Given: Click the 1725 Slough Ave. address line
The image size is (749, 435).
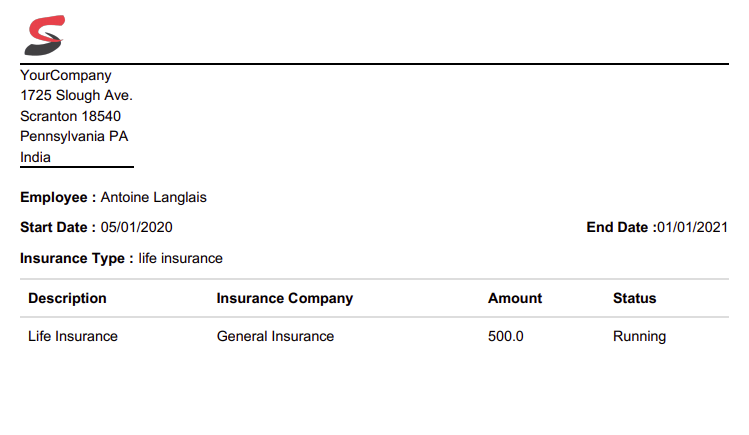Looking at the screenshot, I should click(x=76, y=96).
